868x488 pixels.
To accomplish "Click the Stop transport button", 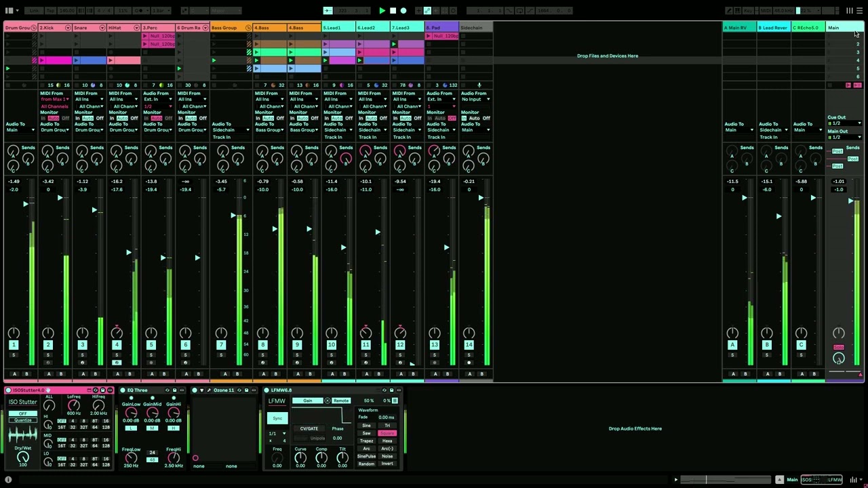I will tap(393, 11).
